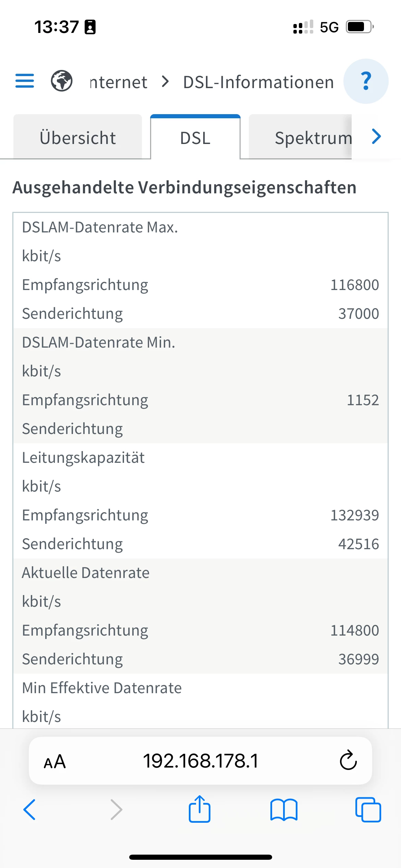
Task: Tap the Internet breadcrumb link
Action: pyautogui.click(x=119, y=82)
